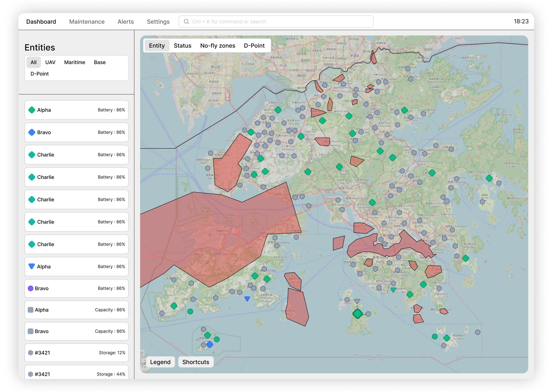Click the gray hexagon icon beside Alpha base
Image resolution: width=552 pixels, height=392 pixels.
(30, 310)
